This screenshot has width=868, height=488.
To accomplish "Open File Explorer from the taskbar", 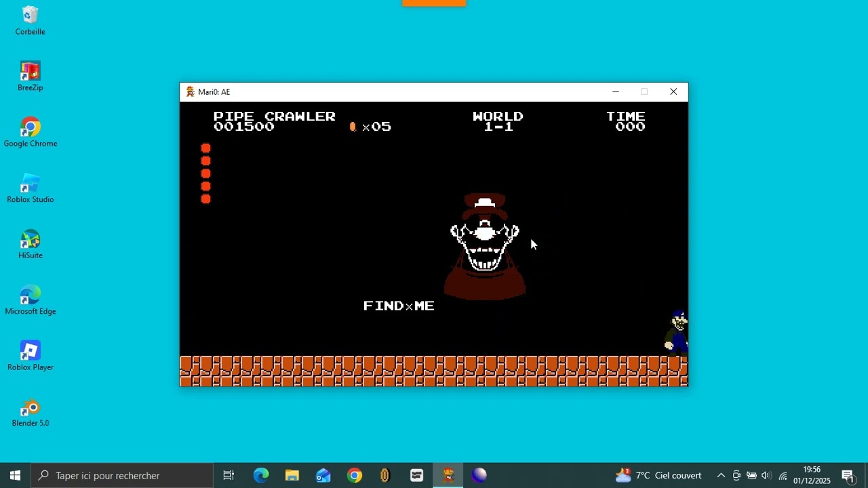I will pos(292,476).
